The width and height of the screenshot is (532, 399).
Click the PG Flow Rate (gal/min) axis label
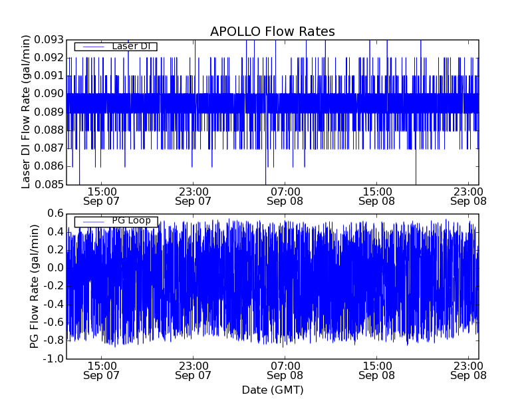coord(34,287)
